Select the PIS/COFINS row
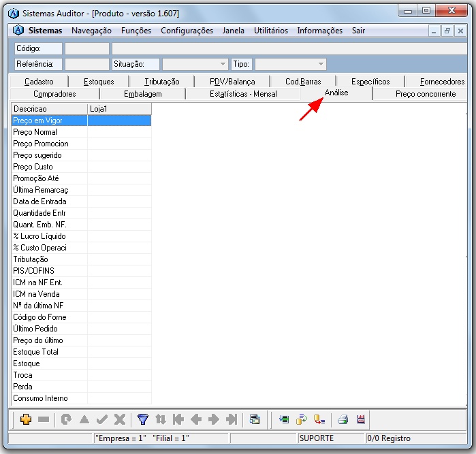Screen dimensions: 476x454 click(x=81, y=271)
